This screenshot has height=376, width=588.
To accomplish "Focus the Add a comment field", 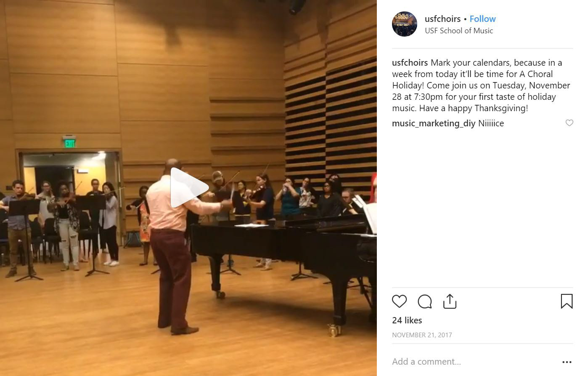I will coord(471,362).
